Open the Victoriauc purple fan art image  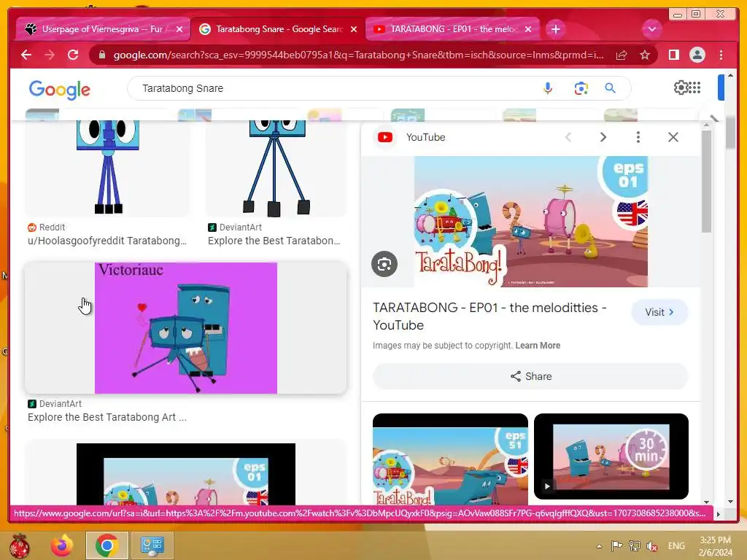pyautogui.click(x=186, y=328)
